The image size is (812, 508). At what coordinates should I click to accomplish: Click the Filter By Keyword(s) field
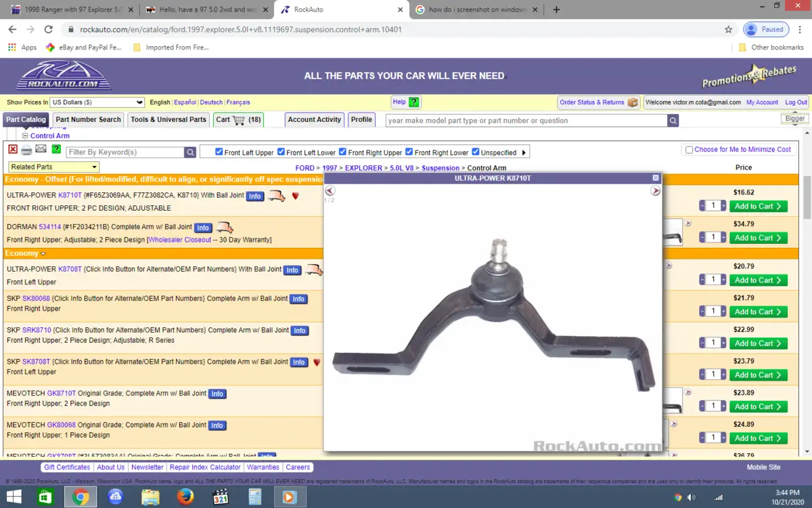coord(125,152)
